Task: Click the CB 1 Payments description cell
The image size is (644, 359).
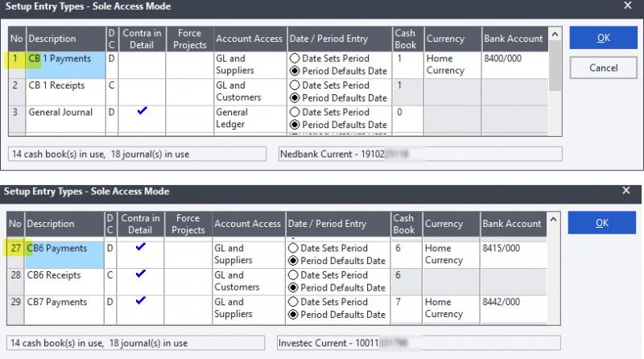Action: tap(64, 59)
